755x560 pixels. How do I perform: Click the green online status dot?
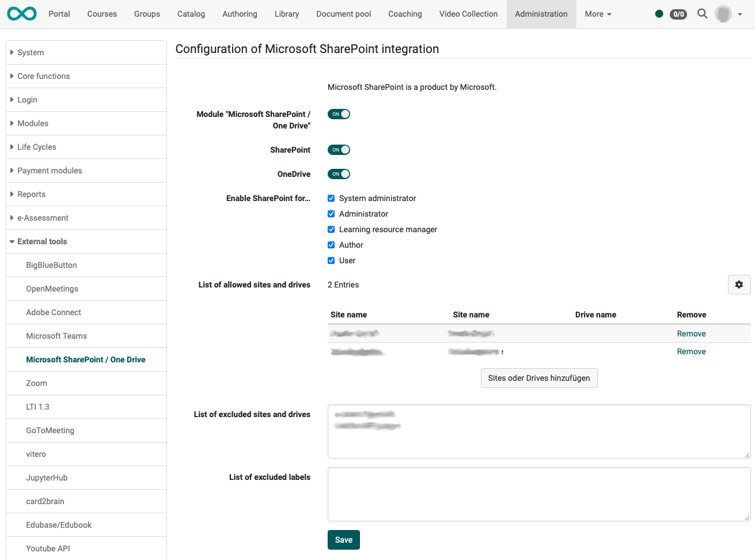click(x=659, y=14)
